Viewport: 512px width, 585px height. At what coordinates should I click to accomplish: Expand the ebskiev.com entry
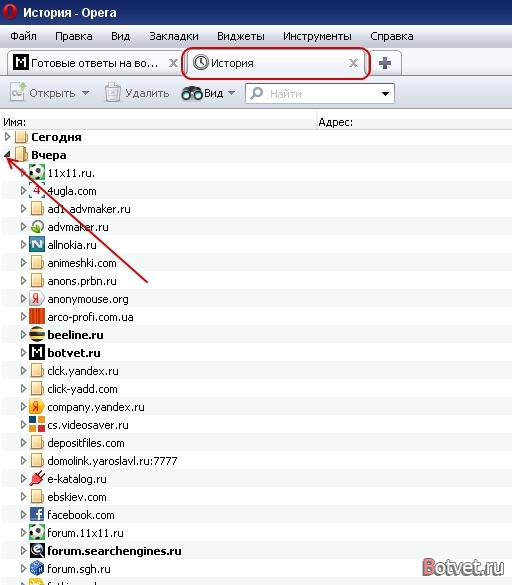[23, 497]
